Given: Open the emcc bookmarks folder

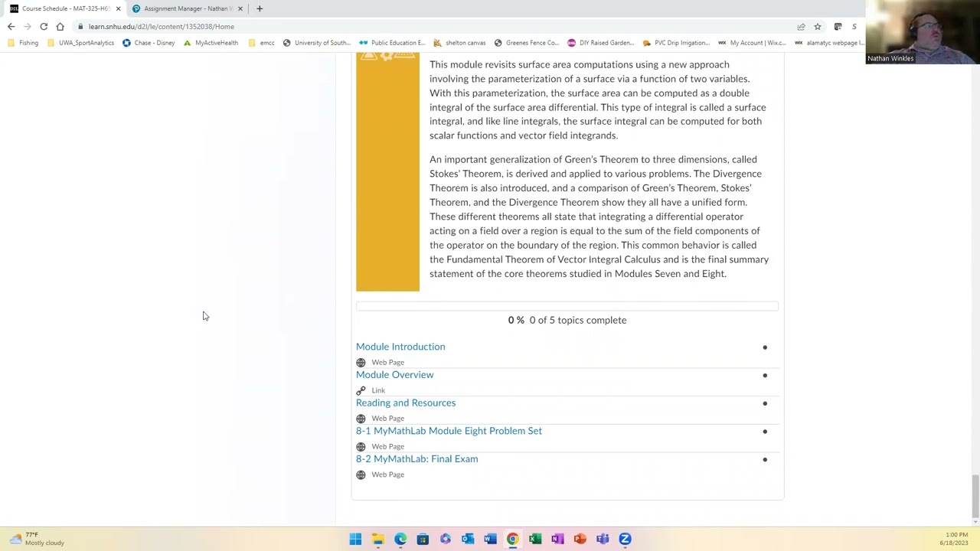Looking at the screenshot, I should pos(261,43).
